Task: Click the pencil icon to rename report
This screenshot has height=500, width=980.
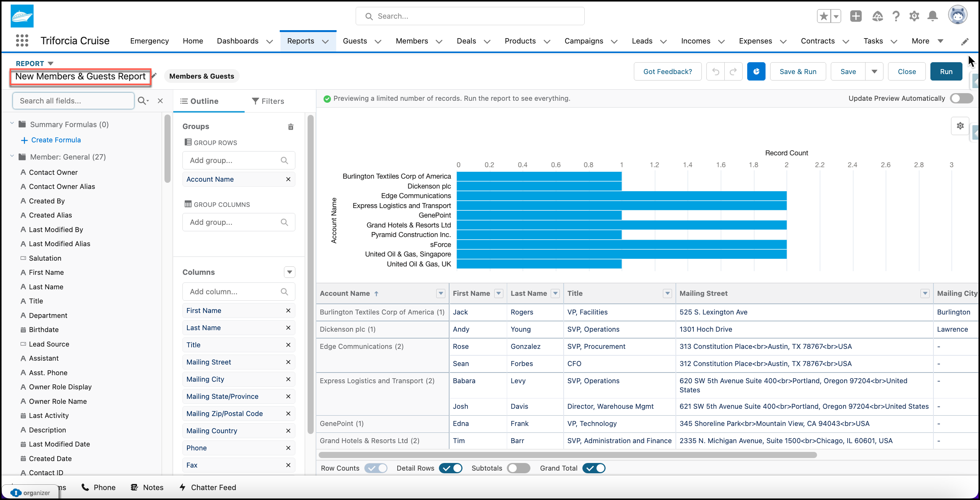Action: point(154,76)
